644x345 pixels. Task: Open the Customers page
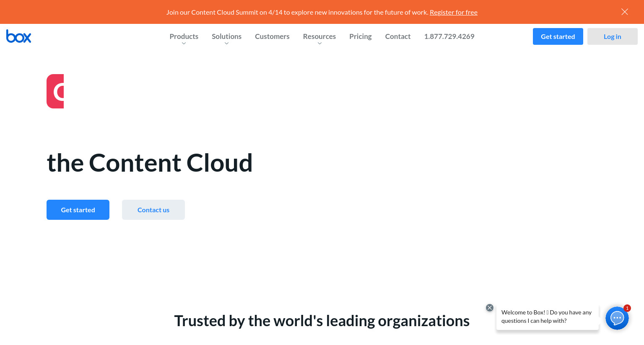(272, 36)
